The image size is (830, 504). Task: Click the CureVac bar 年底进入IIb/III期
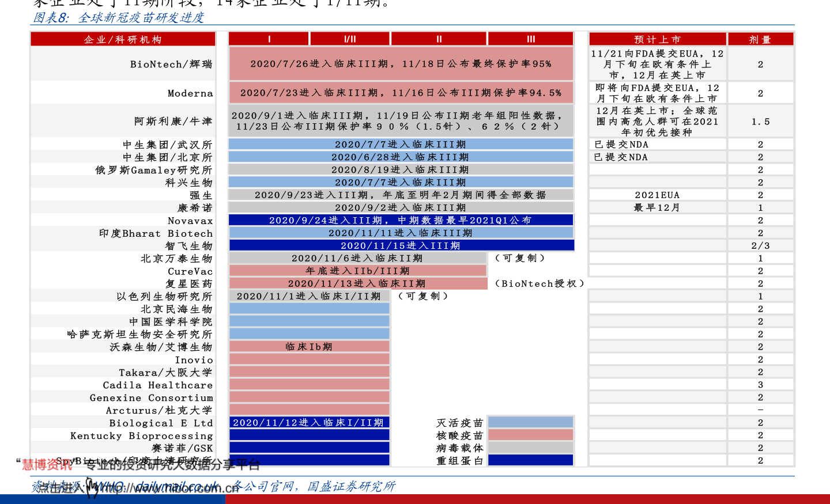[x=358, y=271]
